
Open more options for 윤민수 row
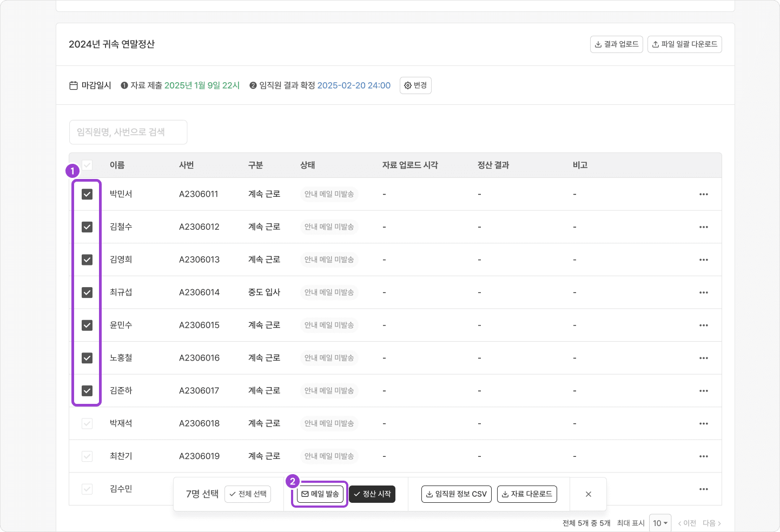(703, 325)
